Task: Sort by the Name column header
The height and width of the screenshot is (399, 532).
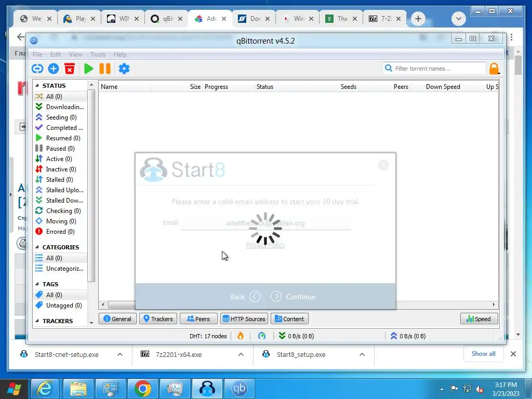Action: (124, 87)
